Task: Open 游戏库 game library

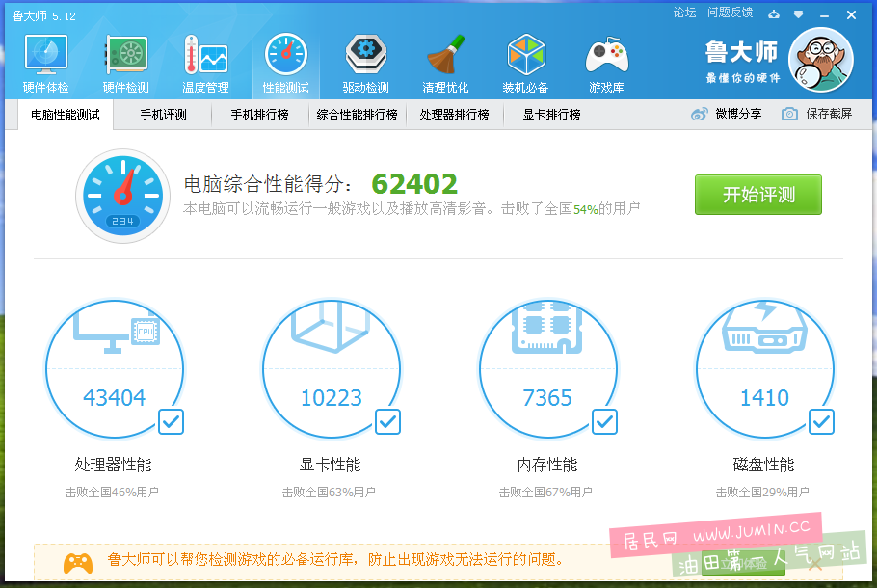Action: pos(606,64)
